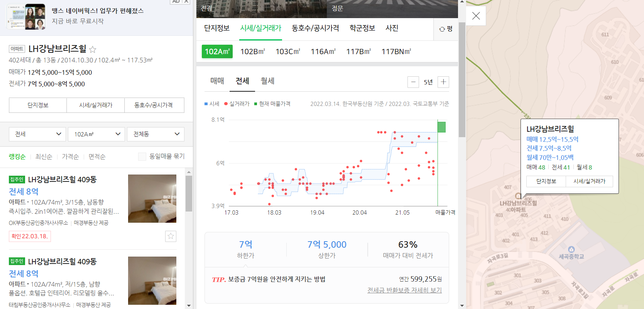Click the 정문 photo thumbnail
Image resolution: width=644 pixels, height=309 pixels.
392,9
